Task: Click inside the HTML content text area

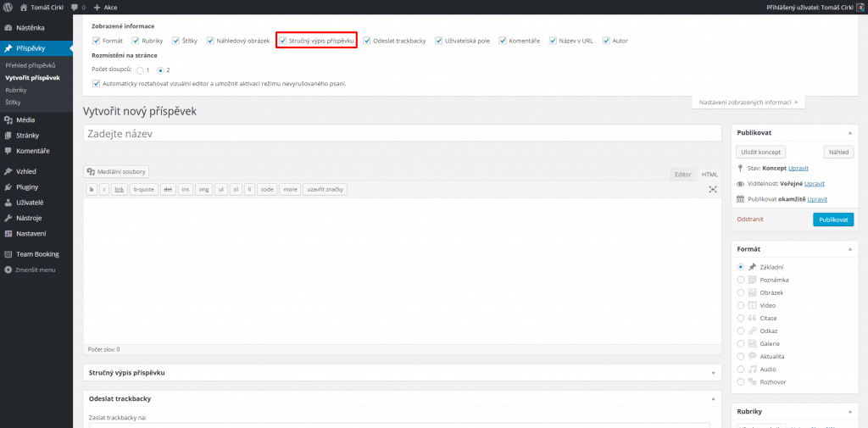Action: [403, 270]
